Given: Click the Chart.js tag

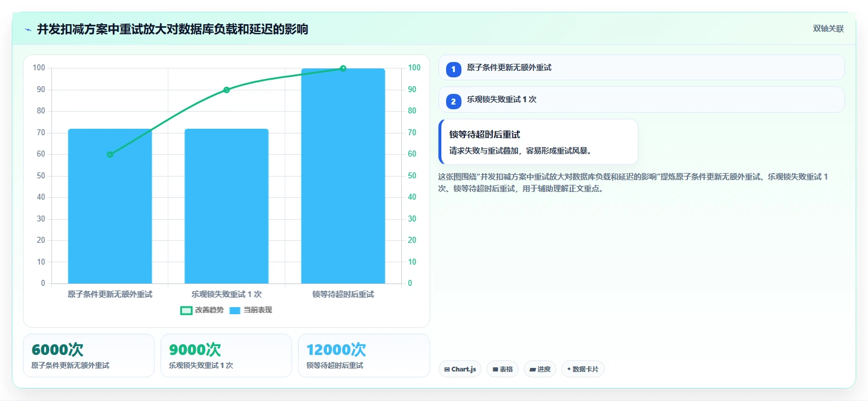Looking at the screenshot, I should click(x=460, y=369).
